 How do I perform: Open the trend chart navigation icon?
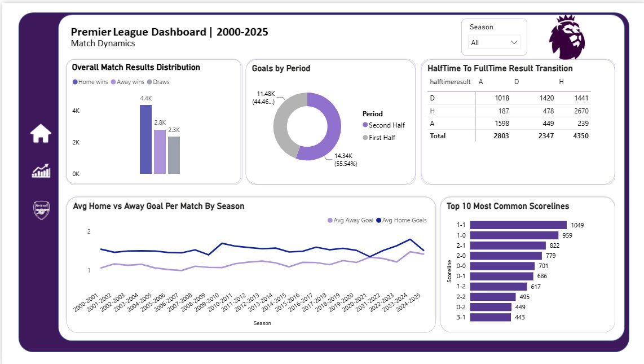point(41,170)
